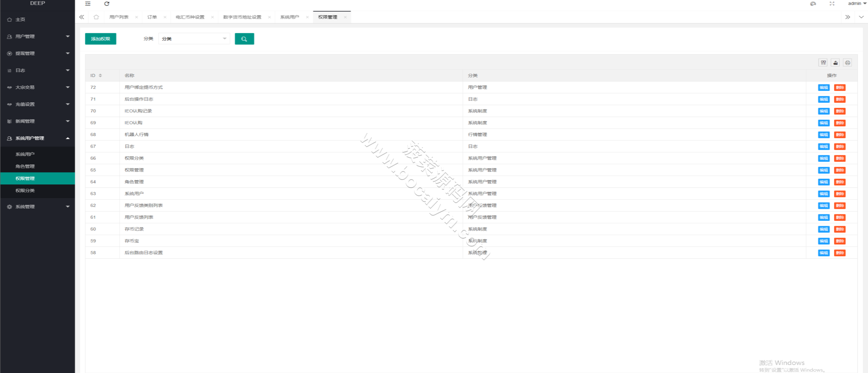
Task: Refresh the page with reload icon
Action: [107, 4]
